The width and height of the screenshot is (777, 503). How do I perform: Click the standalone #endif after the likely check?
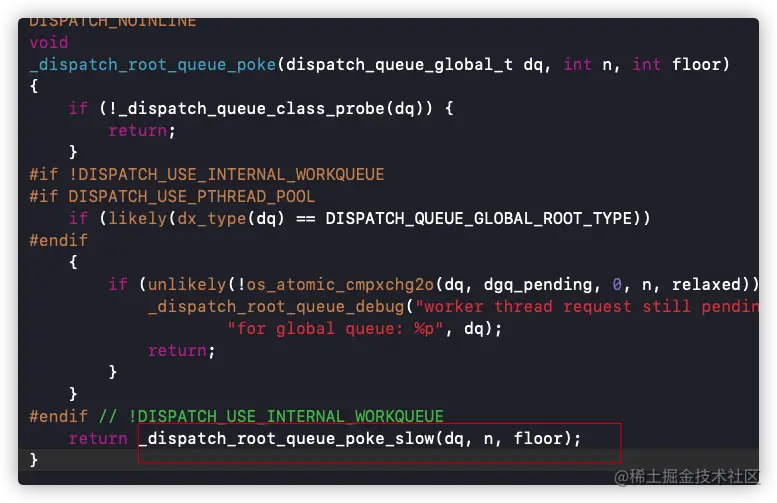pos(58,240)
